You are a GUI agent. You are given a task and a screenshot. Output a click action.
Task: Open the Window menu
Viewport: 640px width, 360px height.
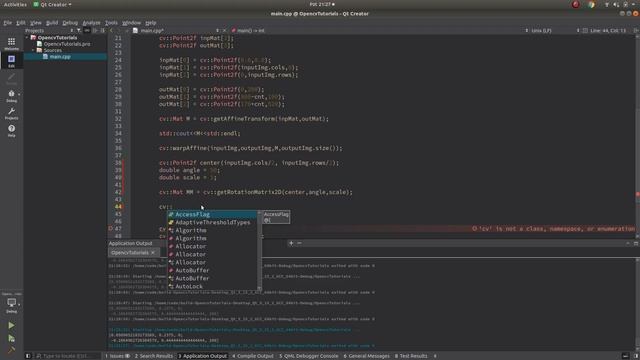coord(131,23)
